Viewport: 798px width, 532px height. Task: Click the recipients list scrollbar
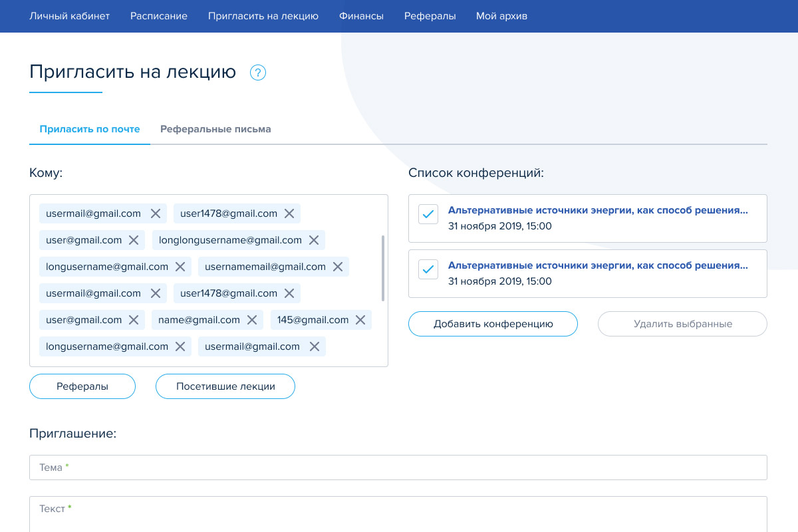click(x=382, y=268)
